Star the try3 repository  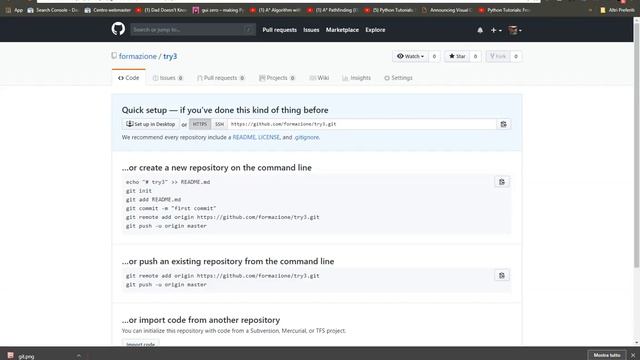(457, 56)
